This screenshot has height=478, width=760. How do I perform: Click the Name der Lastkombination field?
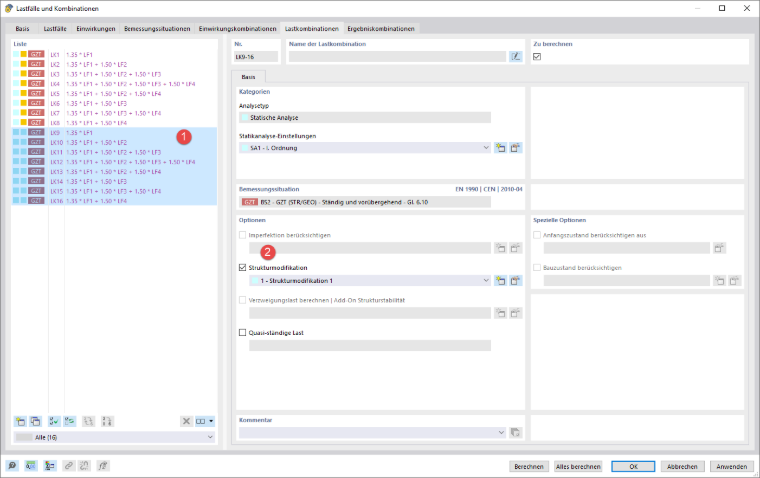pos(397,57)
